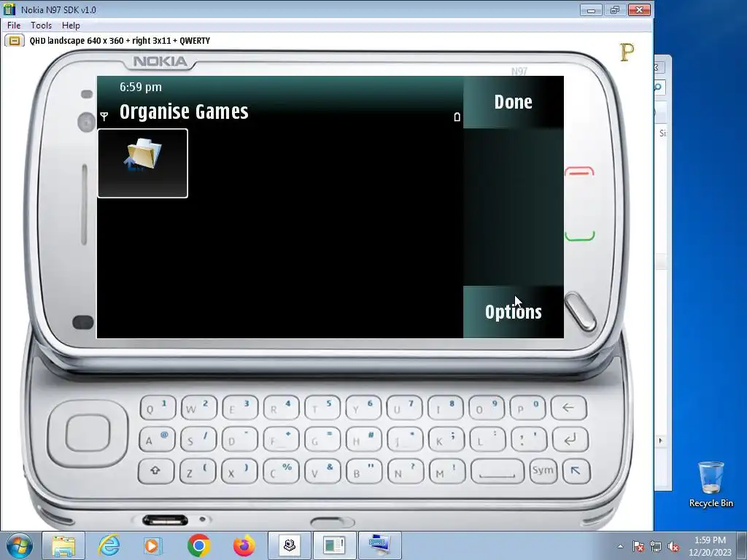Viewport: 747px width, 560px height.
Task: Open the File menu
Action: click(x=14, y=26)
